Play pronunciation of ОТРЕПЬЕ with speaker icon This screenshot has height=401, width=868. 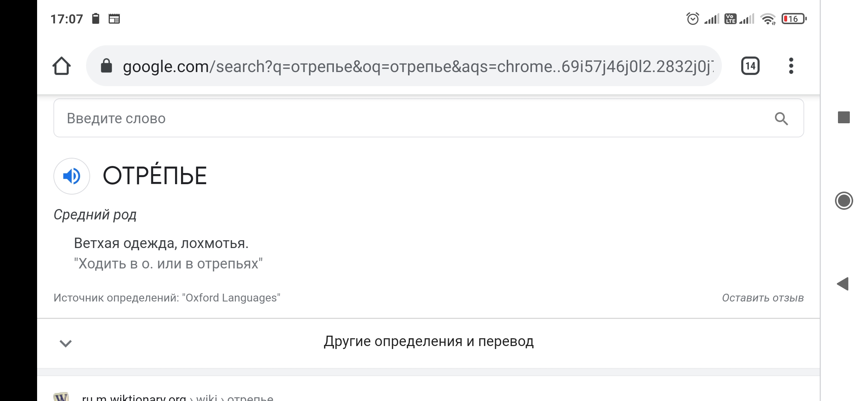[72, 176]
